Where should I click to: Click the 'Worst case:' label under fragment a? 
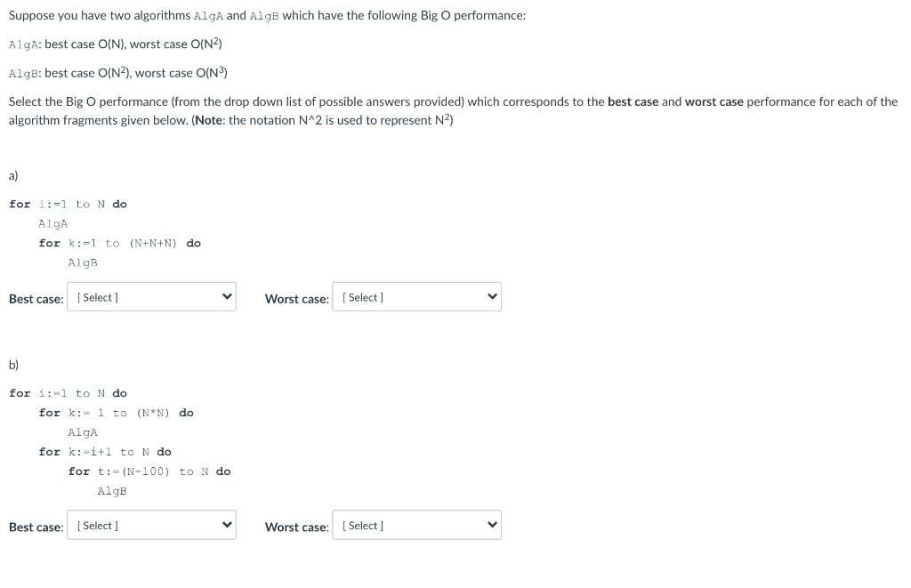point(297,299)
